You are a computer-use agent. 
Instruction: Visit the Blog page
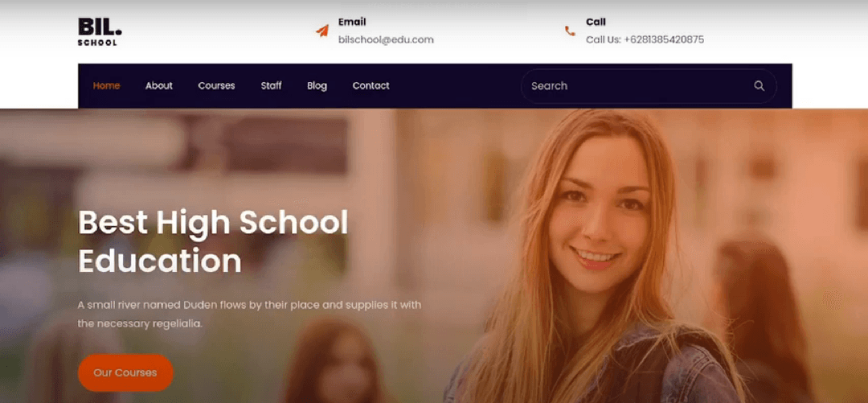coord(317,86)
